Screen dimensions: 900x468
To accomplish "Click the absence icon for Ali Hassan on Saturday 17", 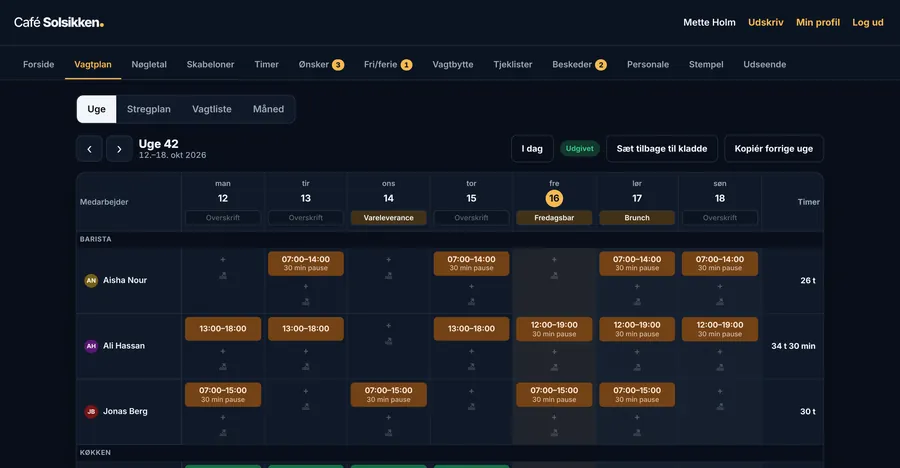I will coord(637,367).
